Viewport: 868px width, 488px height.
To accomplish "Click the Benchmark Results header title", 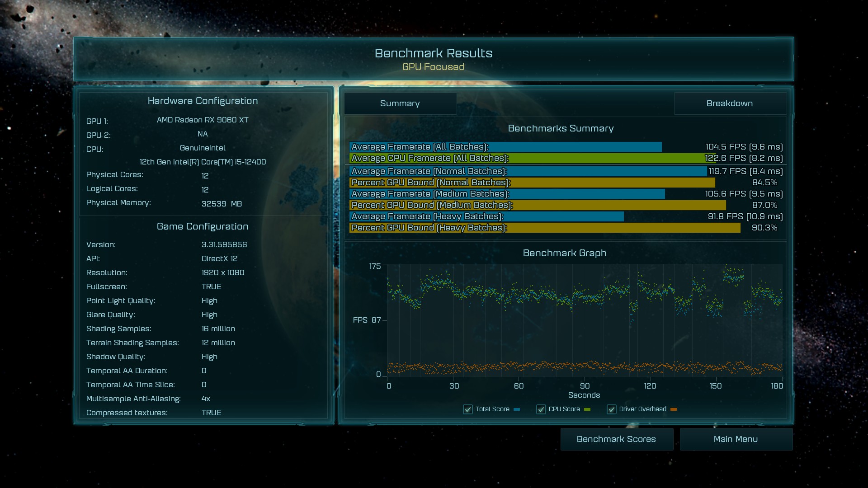I will click(x=433, y=53).
